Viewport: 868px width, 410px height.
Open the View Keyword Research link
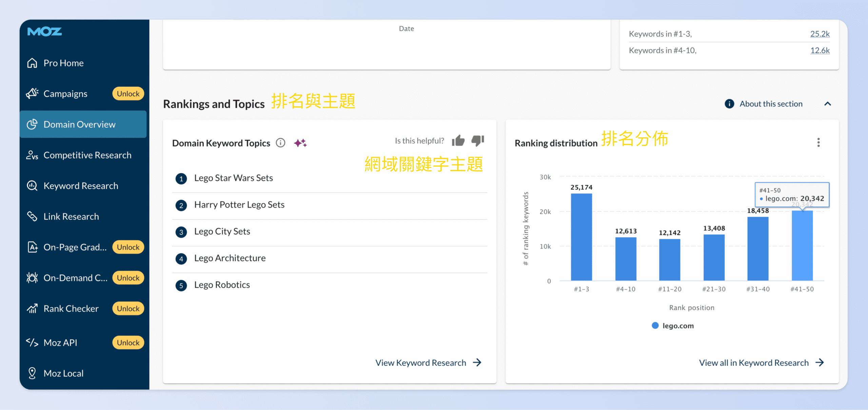point(420,363)
